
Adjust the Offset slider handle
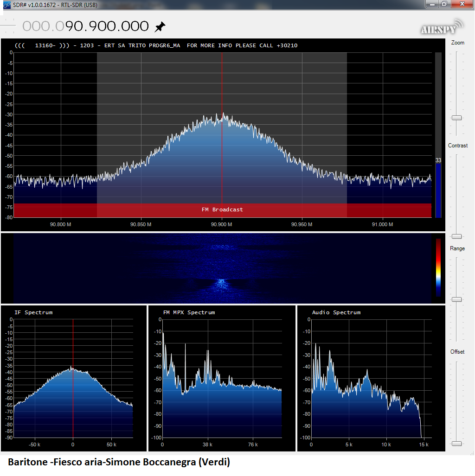tap(456, 444)
